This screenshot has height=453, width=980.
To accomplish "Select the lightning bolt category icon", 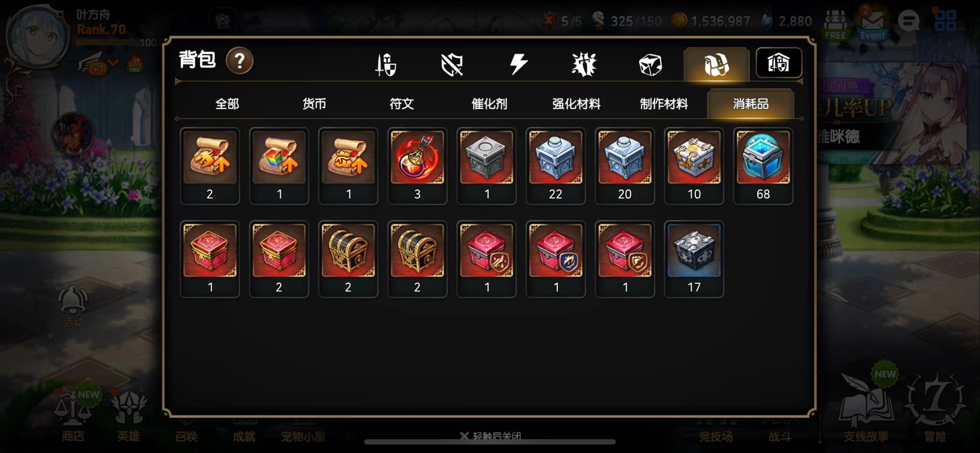I will coord(518,64).
